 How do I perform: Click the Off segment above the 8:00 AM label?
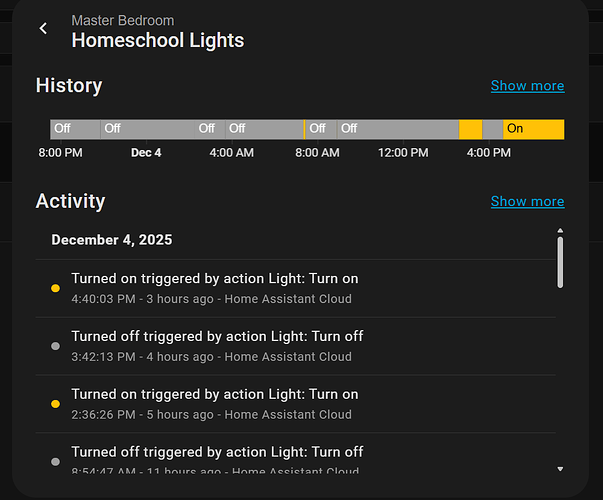click(320, 129)
